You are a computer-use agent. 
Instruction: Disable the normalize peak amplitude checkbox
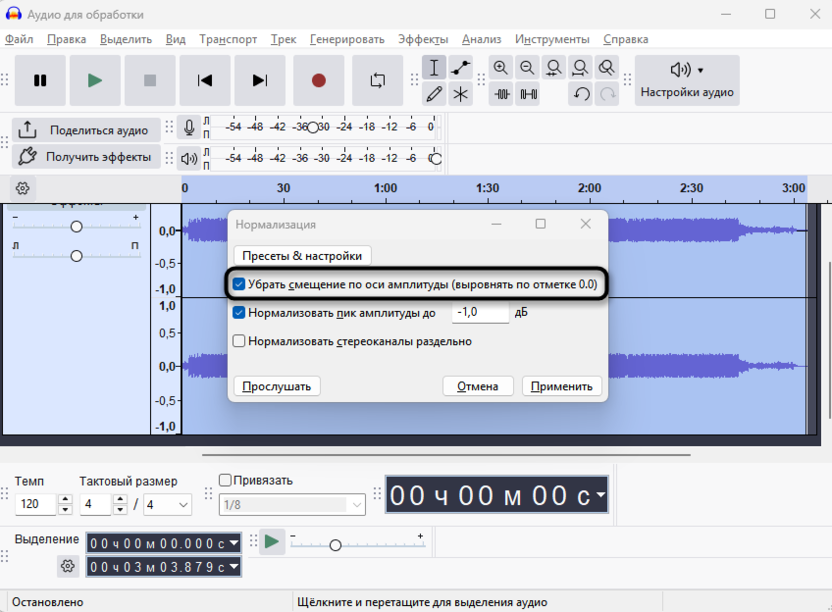coord(239,313)
